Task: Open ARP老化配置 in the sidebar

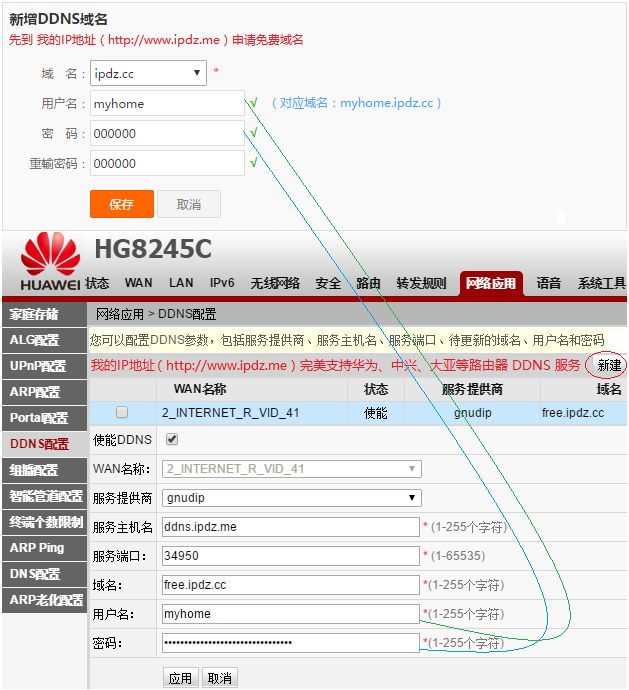Action: (44, 600)
